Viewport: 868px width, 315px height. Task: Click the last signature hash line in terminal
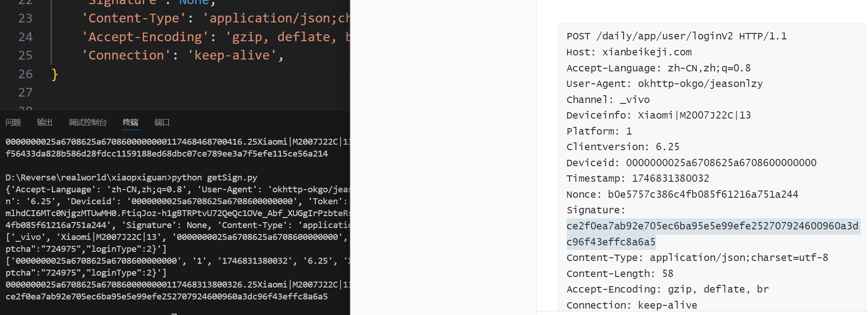[x=167, y=296]
